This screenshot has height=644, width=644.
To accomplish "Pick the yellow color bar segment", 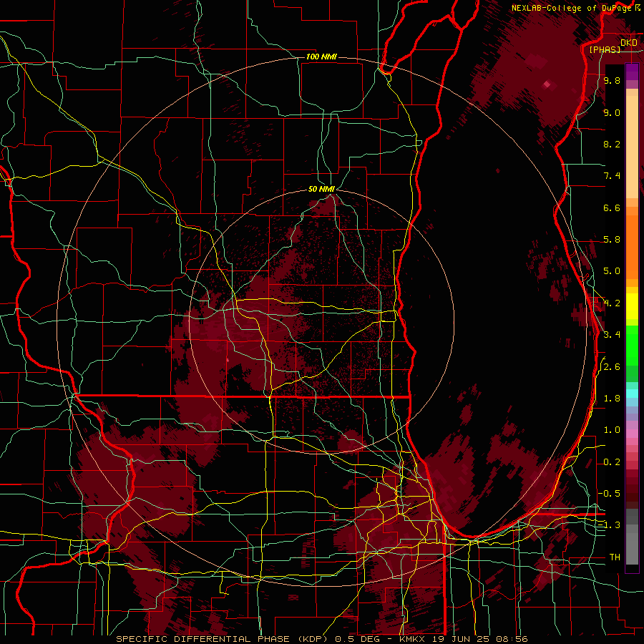I will [632, 307].
